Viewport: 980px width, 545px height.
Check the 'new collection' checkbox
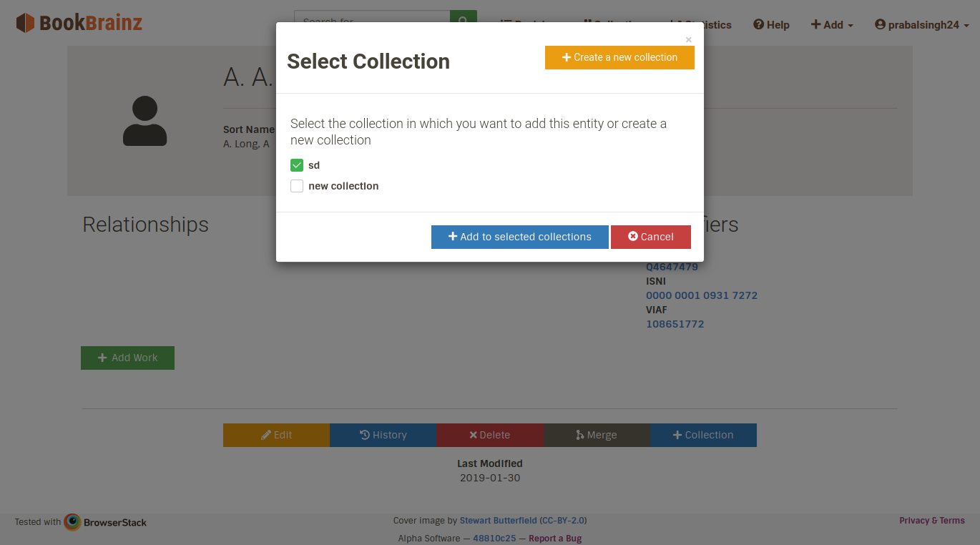pyautogui.click(x=297, y=186)
